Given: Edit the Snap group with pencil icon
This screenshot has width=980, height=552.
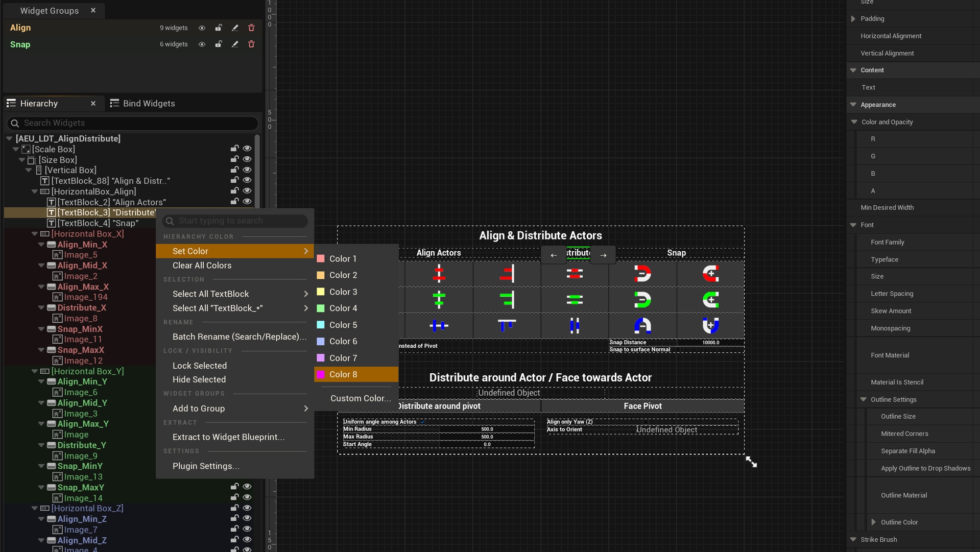Looking at the screenshot, I should pyautogui.click(x=235, y=44).
